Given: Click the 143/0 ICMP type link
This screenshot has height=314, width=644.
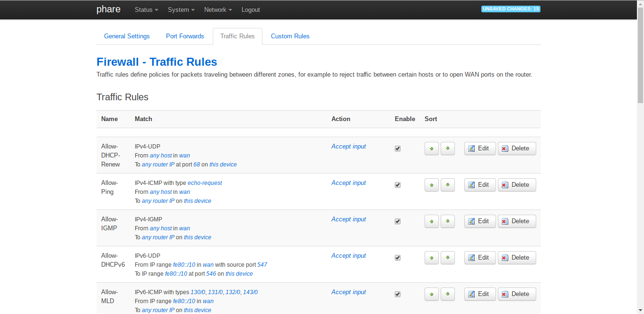Looking at the screenshot, I should (250, 292).
